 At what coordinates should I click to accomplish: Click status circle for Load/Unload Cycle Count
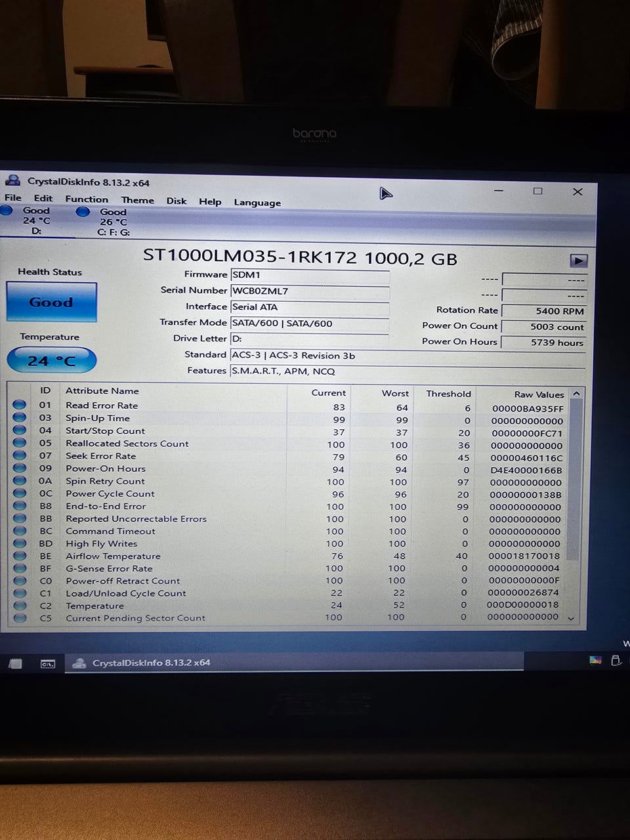20,593
